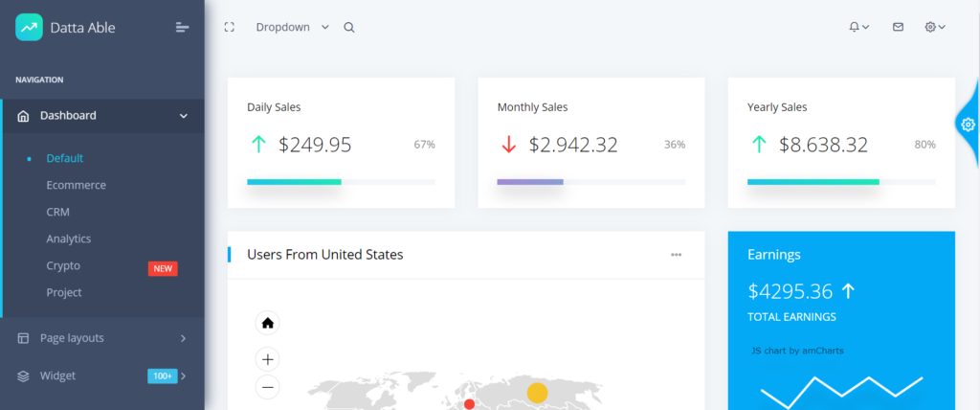Click the Page layouts menu label
980x410 pixels.
72,338
